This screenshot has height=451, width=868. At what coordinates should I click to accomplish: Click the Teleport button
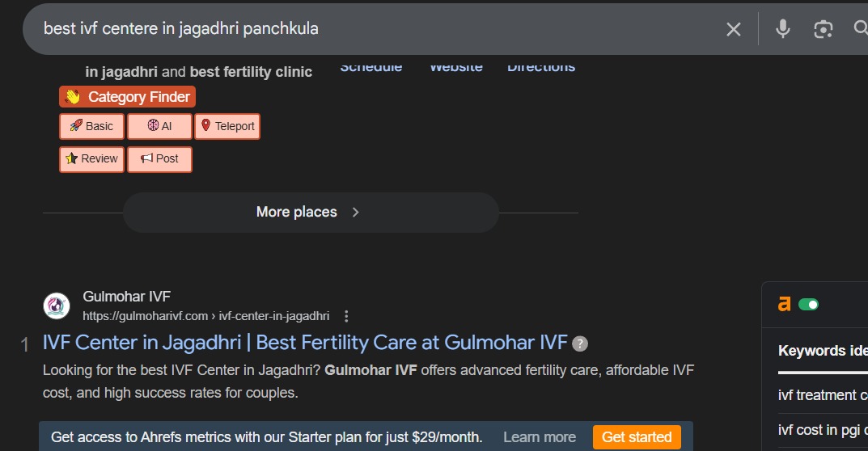click(227, 126)
